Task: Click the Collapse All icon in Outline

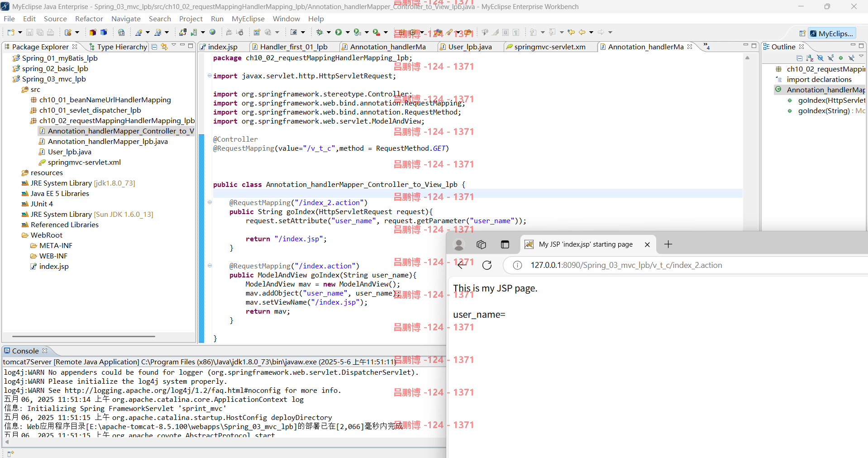Action: coord(800,58)
